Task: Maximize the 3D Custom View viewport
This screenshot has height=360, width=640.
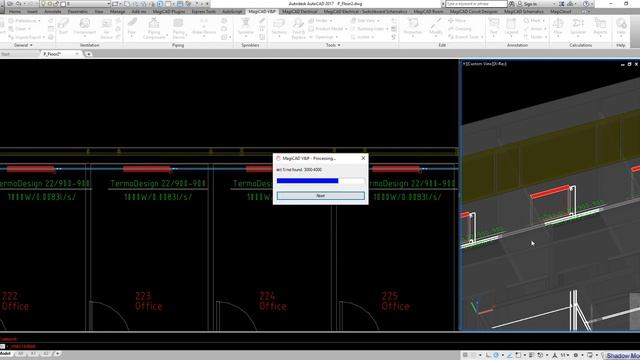Action: [629, 64]
